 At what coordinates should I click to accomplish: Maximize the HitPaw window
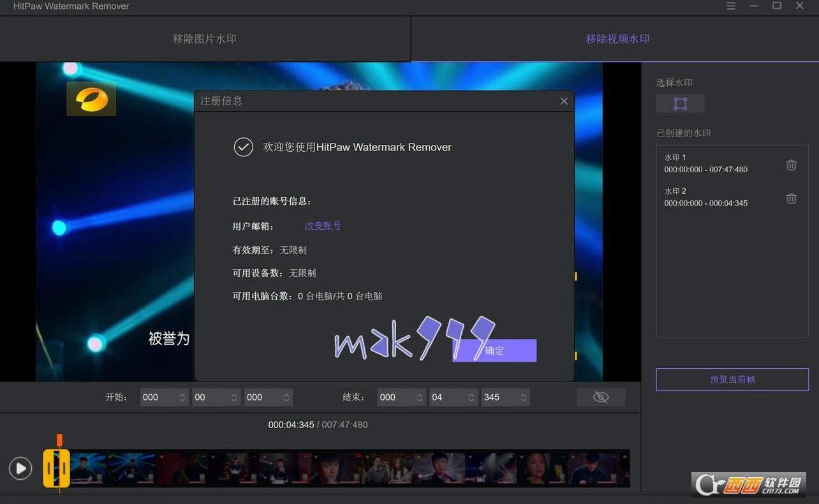[x=777, y=6]
